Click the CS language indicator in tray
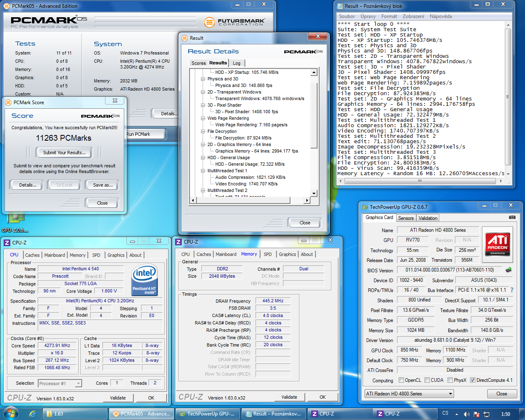 445,413
